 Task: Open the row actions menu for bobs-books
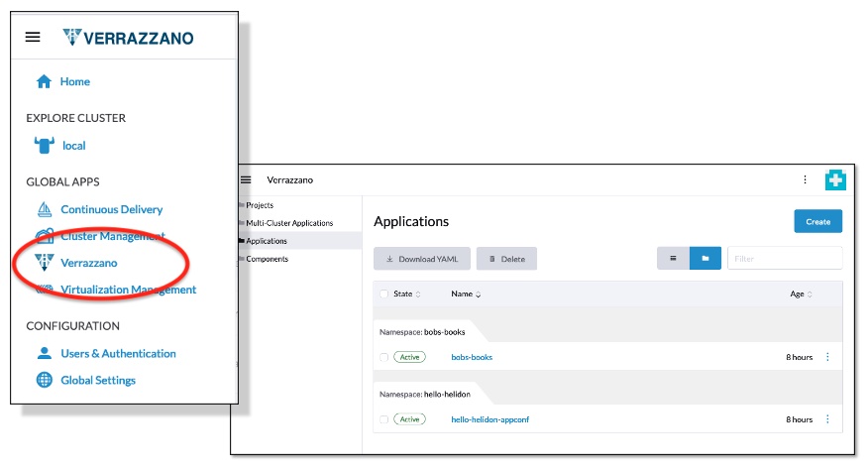tap(827, 357)
